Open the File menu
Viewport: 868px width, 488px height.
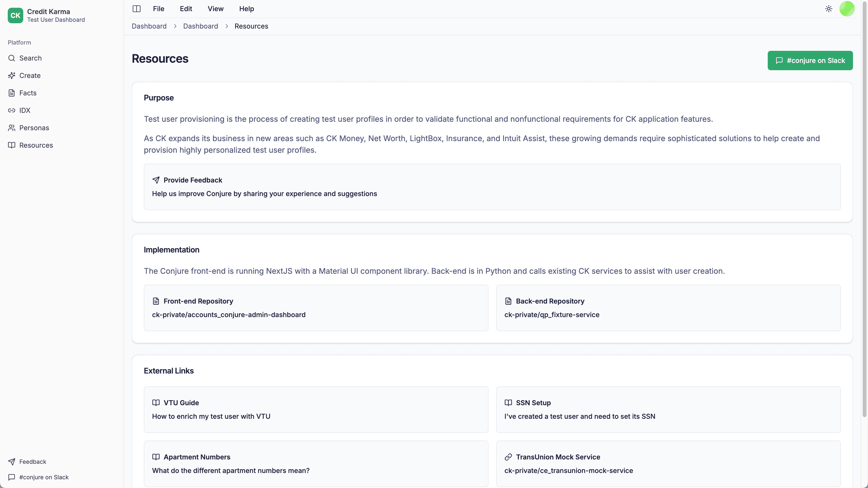point(158,9)
